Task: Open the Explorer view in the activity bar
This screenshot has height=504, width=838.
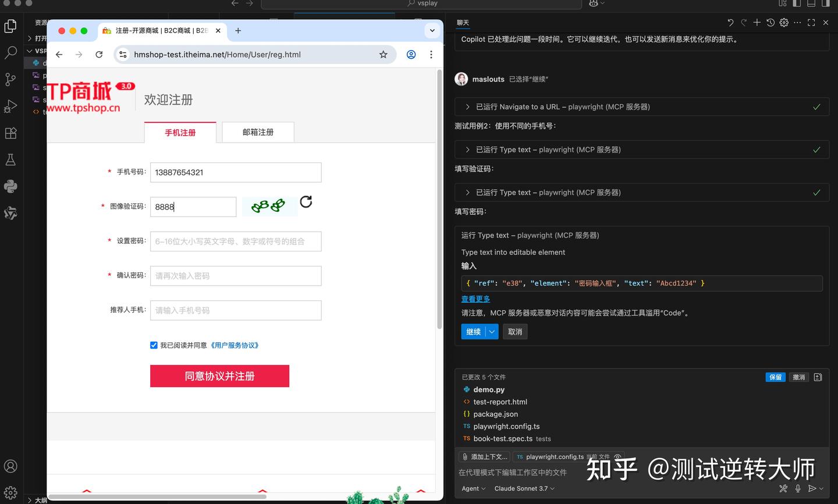Action: (x=10, y=26)
